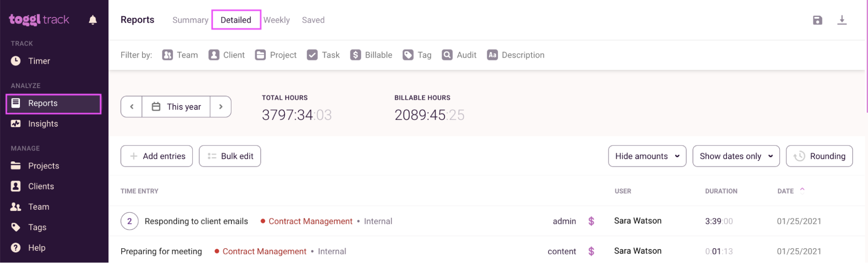This screenshot has height=263, width=868.
Task: Open the Client filter
Action: [x=226, y=55]
